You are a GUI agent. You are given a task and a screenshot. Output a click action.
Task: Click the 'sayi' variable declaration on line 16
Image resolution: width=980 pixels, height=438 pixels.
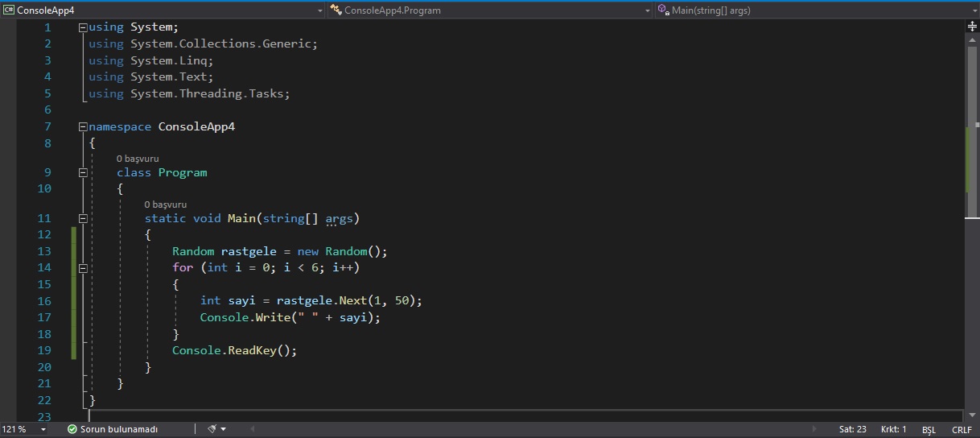click(x=241, y=300)
